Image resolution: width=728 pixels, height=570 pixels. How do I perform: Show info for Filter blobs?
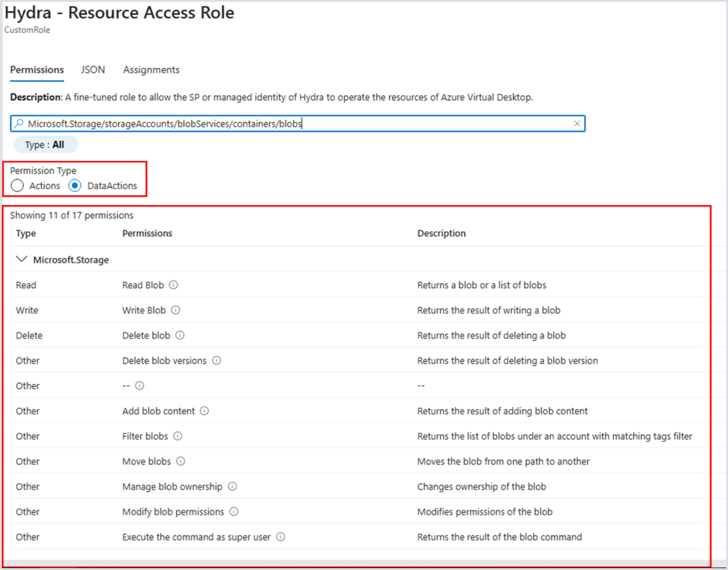coord(178,436)
